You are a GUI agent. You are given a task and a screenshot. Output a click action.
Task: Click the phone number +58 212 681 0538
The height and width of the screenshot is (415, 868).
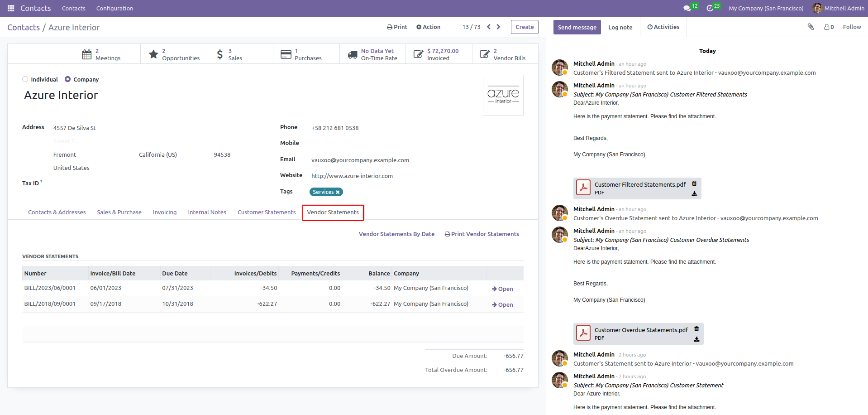click(x=335, y=128)
